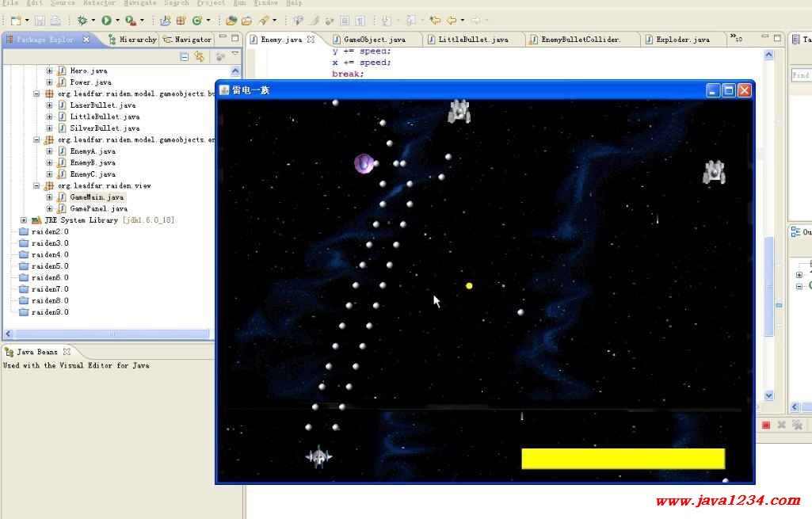Open the Back history dropdown arrow

463,21
